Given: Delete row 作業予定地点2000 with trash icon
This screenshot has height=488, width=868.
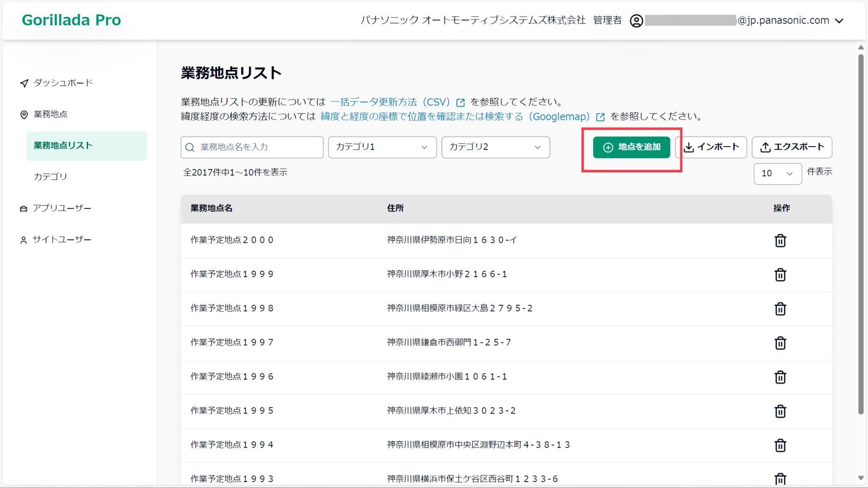Looking at the screenshot, I should (x=780, y=240).
